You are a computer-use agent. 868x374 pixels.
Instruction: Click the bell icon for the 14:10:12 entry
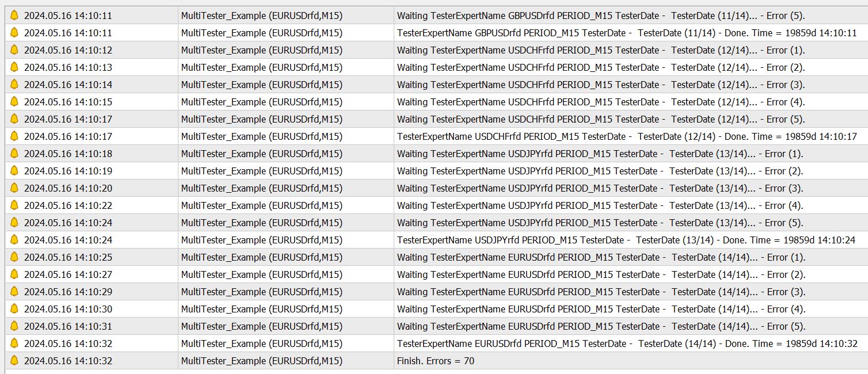click(14, 50)
